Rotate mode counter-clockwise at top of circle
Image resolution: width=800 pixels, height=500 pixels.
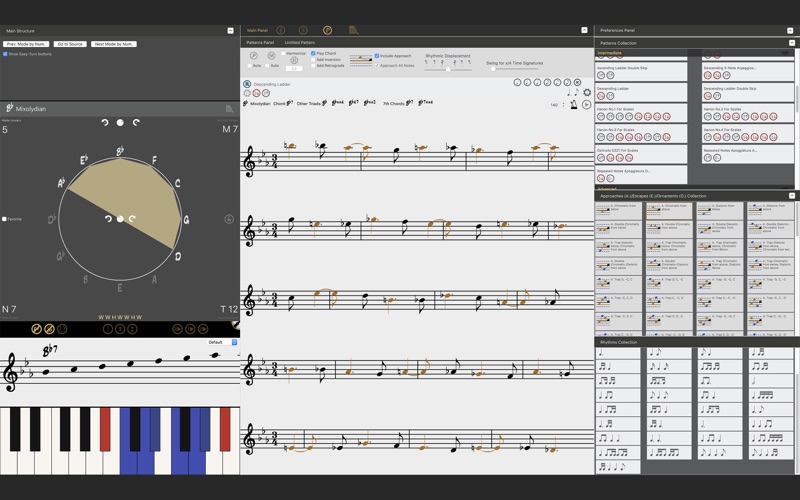pyautogui.click(x=105, y=122)
